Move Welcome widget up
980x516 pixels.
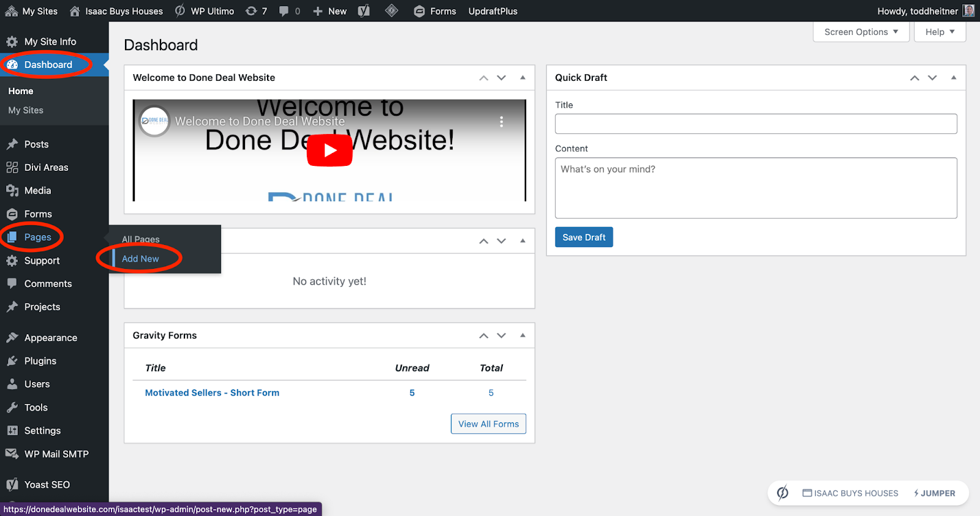[x=484, y=78]
